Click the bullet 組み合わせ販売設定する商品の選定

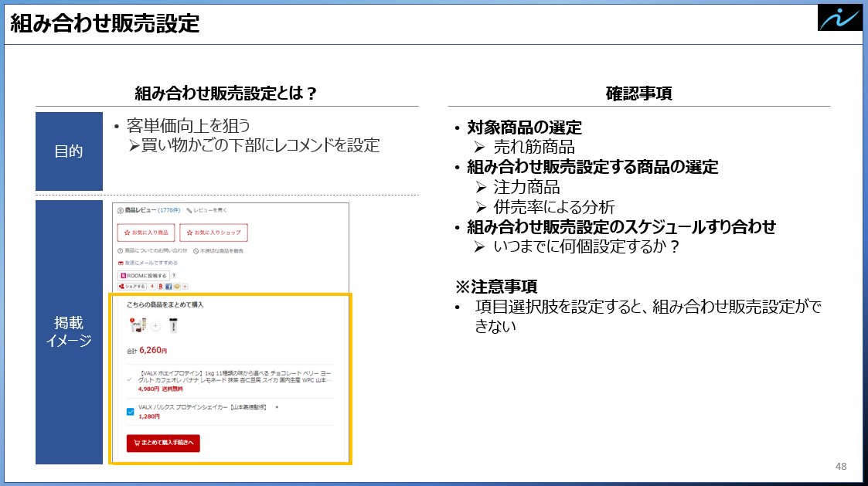(x=593, y=167)
